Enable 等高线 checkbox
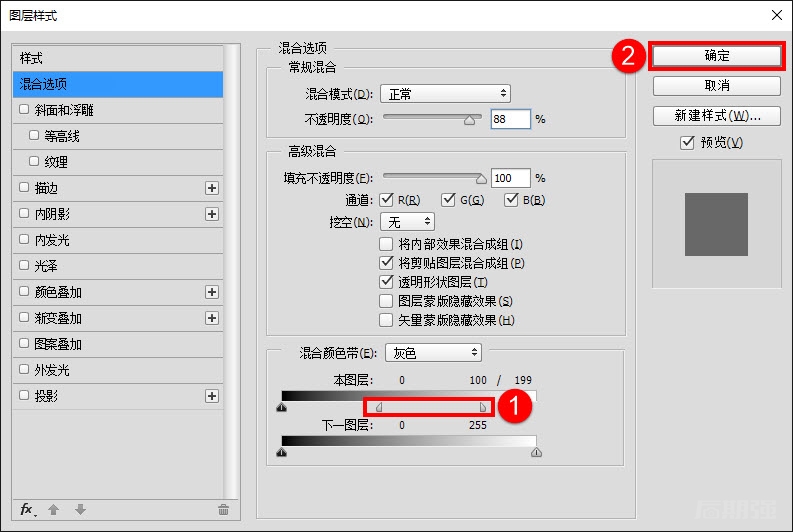 [x=34, y=135]
